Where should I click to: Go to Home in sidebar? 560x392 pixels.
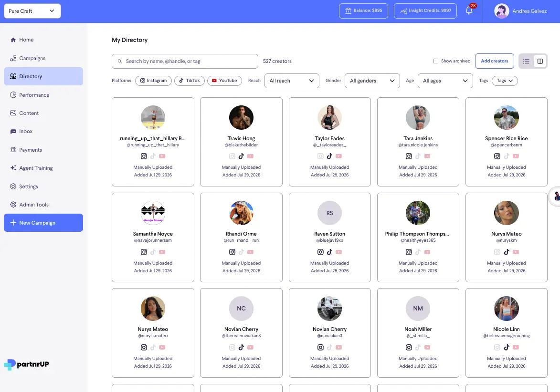43,40
